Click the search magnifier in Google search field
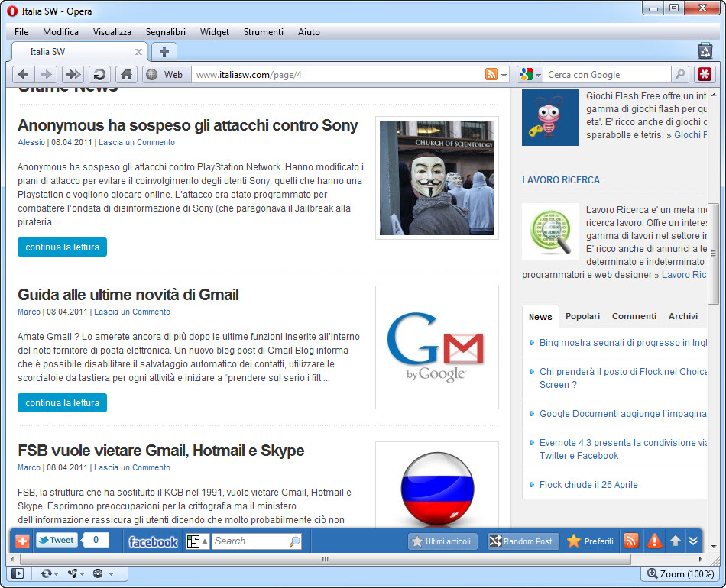726x588 pixels. (680, 74)
